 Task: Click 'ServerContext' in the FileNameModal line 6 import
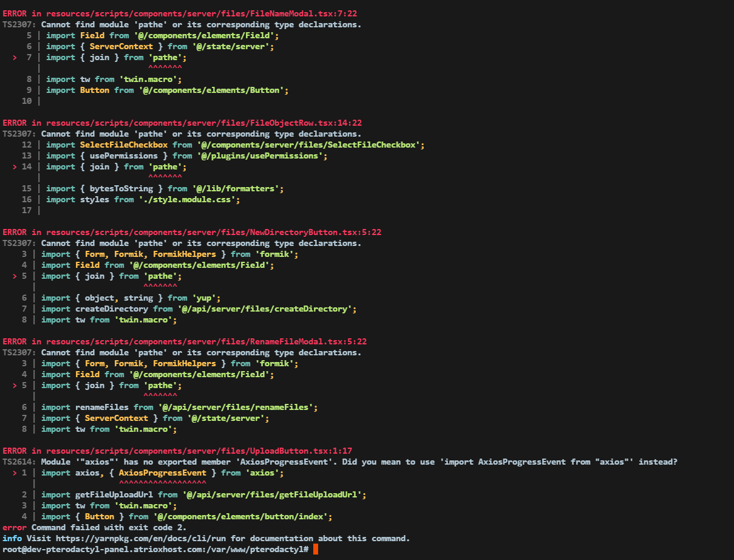click(x=121, y=46)
